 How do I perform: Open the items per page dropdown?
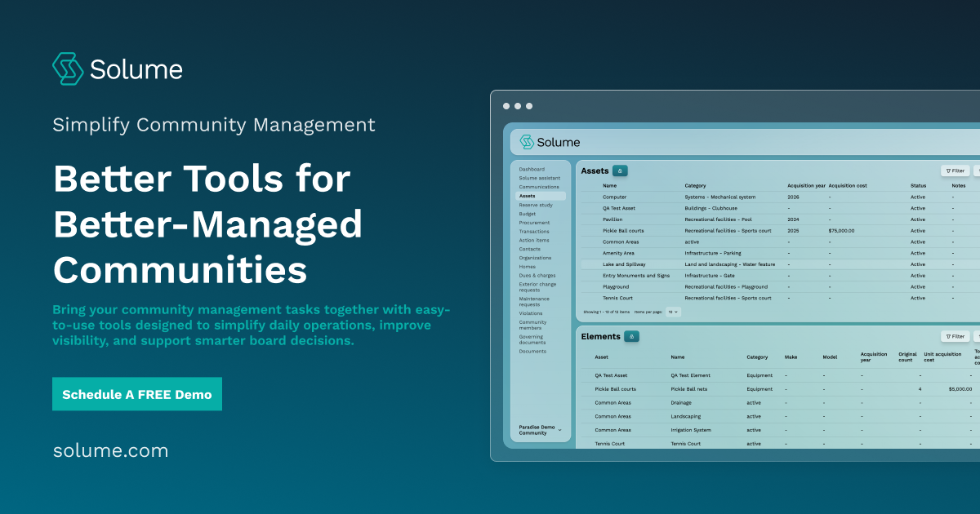click(x=674, y=312)
